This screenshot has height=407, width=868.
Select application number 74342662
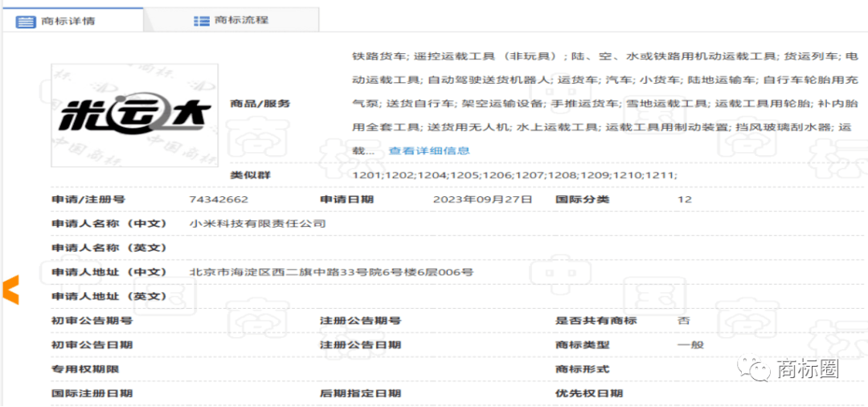click(219, 199)
